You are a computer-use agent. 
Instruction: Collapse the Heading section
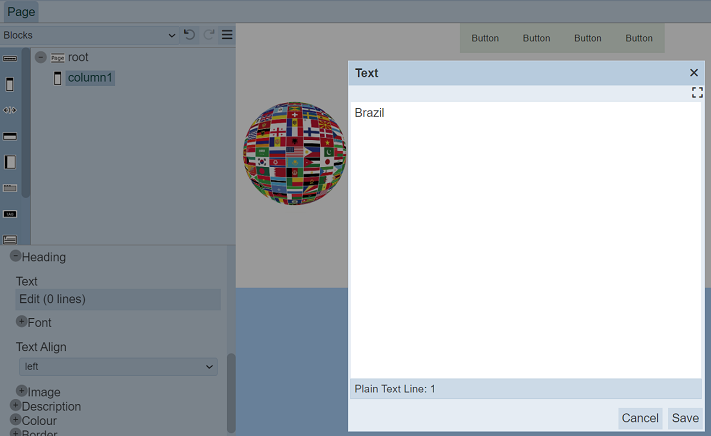point(16,256)
